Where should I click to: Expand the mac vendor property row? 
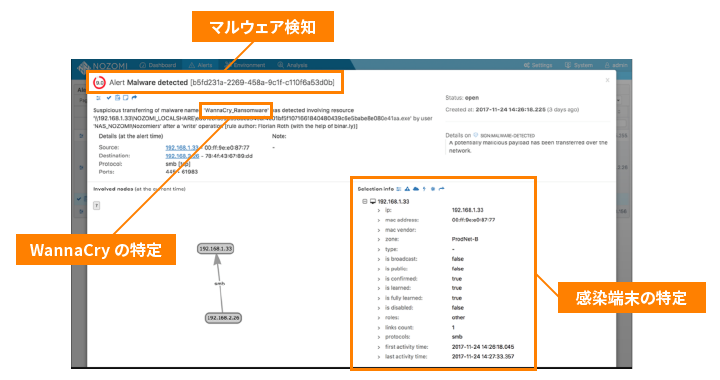pos(379,230)
